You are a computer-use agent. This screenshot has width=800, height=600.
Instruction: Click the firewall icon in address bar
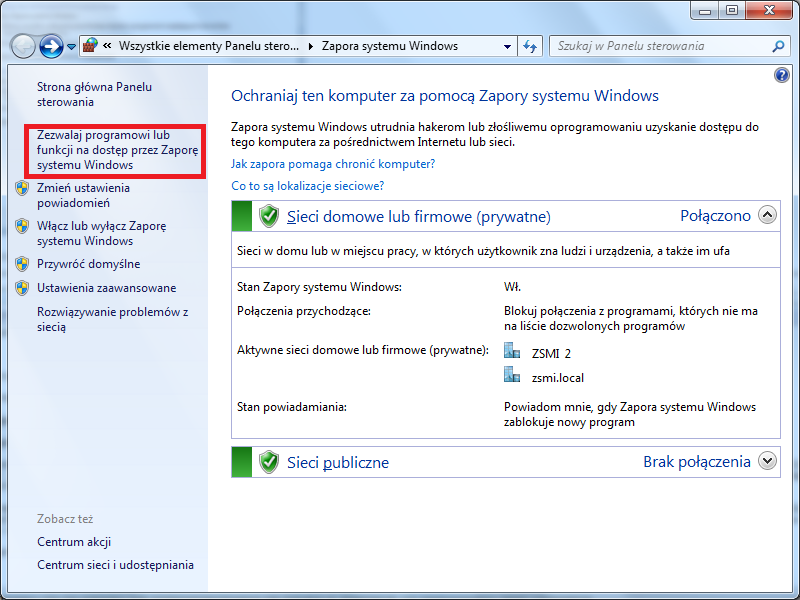[x=90, y=46]
